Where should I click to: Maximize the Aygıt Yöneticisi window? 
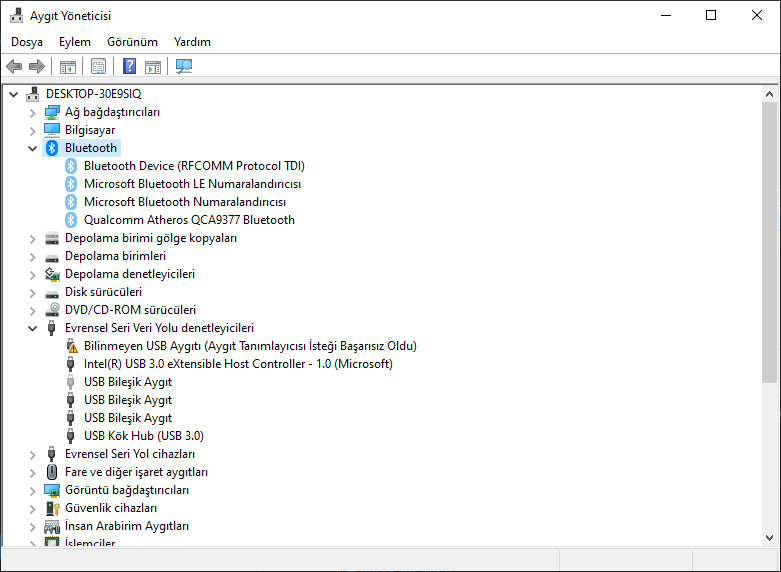pos(711,15)
